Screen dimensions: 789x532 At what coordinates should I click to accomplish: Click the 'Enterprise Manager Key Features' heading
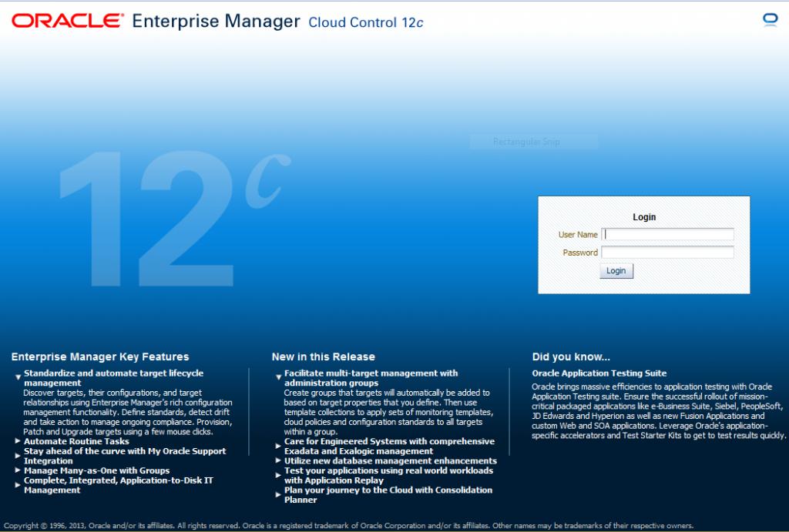point(99,356)
